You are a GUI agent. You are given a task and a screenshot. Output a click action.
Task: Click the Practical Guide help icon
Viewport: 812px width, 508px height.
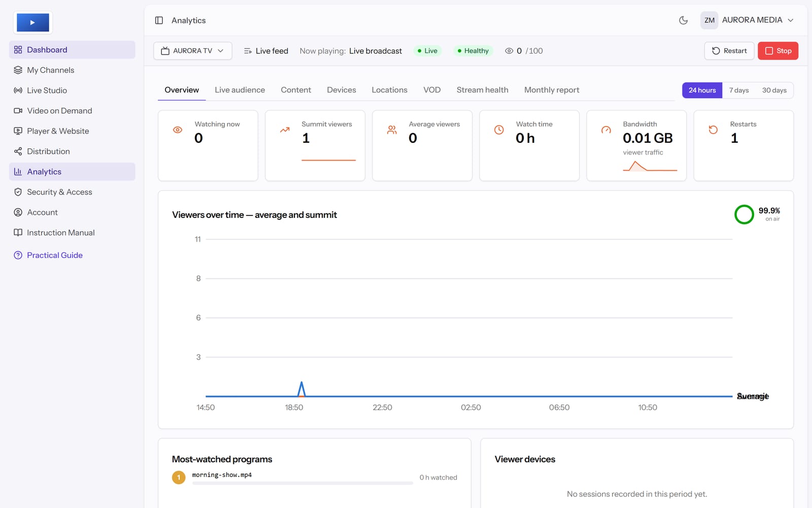[18, 255]
